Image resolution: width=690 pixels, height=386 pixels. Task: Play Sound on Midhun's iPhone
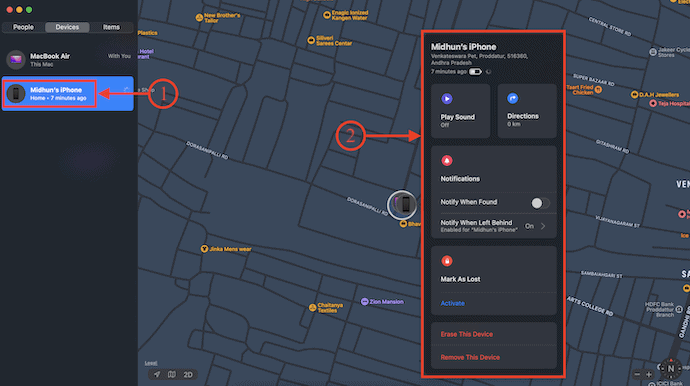pos(460,111)
